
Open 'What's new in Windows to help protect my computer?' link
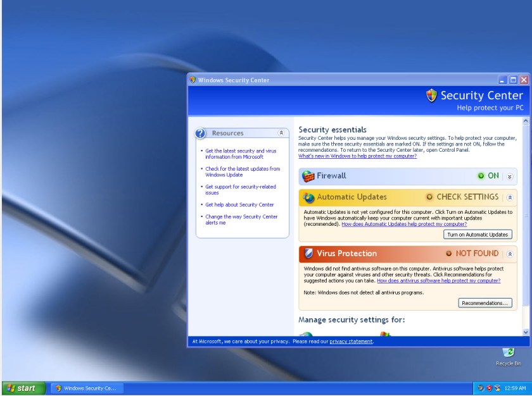pyautogui.click(x=357, y=156)
